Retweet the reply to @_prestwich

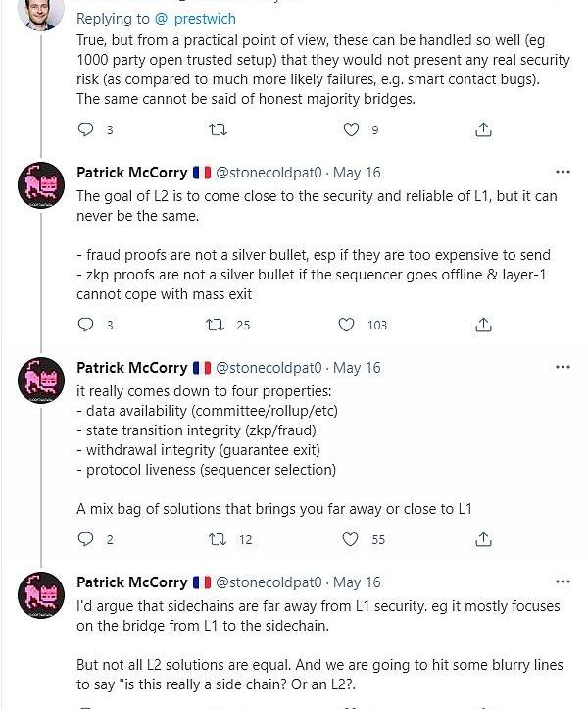pyautogui.click(x=220, y=128)
